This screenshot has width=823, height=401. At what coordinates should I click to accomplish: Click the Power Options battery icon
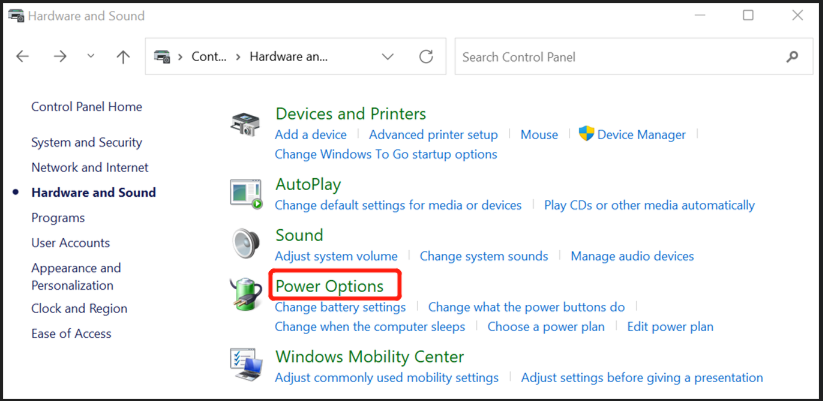246,296
